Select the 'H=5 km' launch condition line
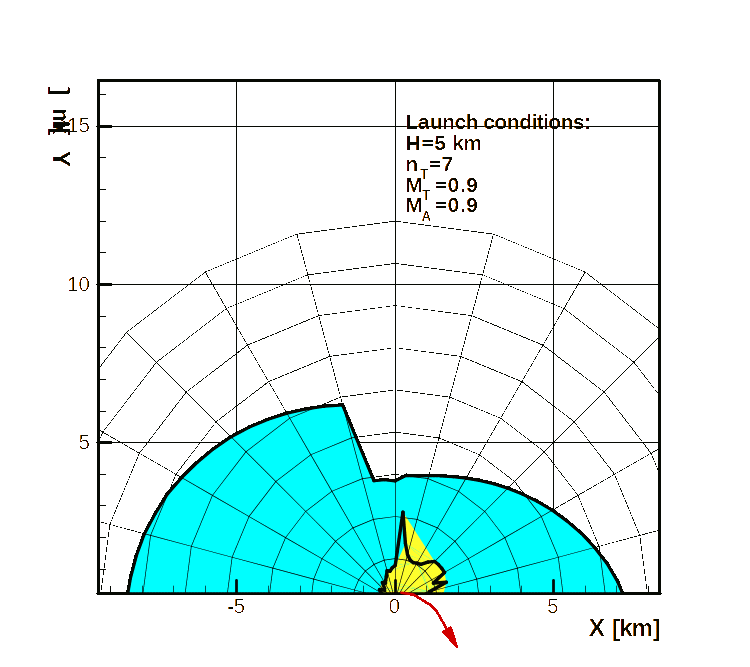Viewport: 750px width, 667px height. point(443,143)
